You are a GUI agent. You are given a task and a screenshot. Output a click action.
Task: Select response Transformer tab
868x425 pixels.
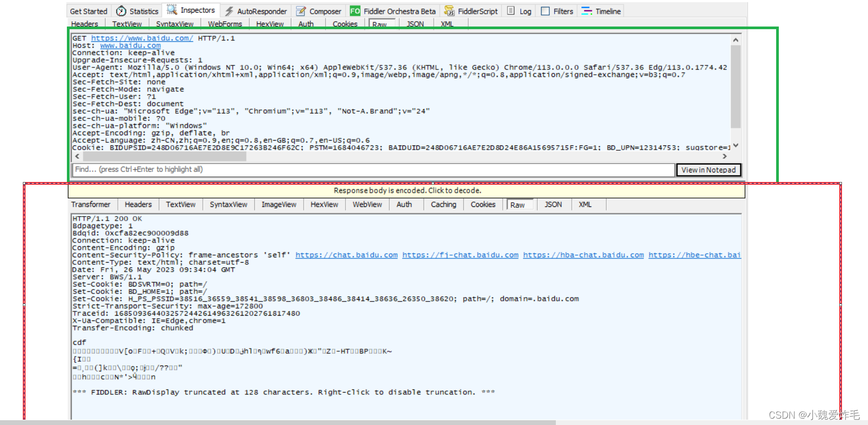(x=91, y=205)
